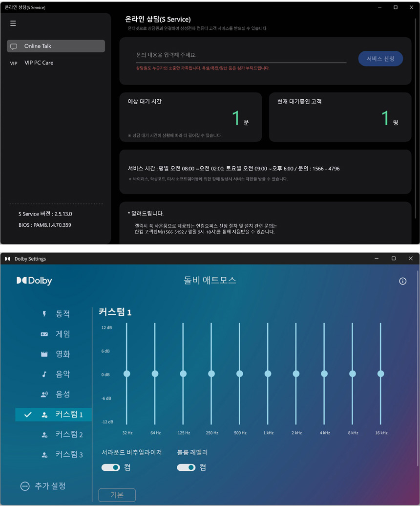The width and height of the screenshot is (420, 507).
Task: Click the Online Talk chat bubble icon
Action: [x=14, y=46]
